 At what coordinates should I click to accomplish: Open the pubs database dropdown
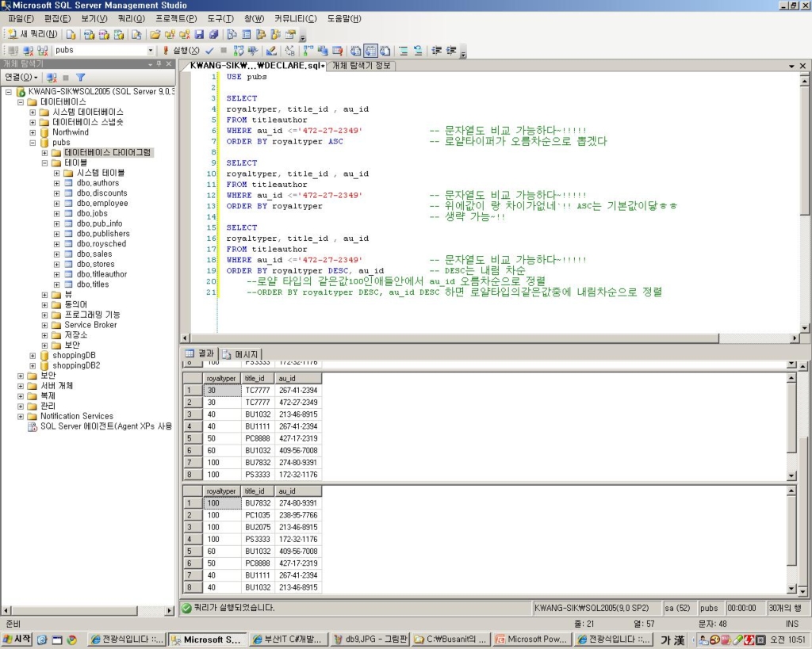tap(151, 50)
